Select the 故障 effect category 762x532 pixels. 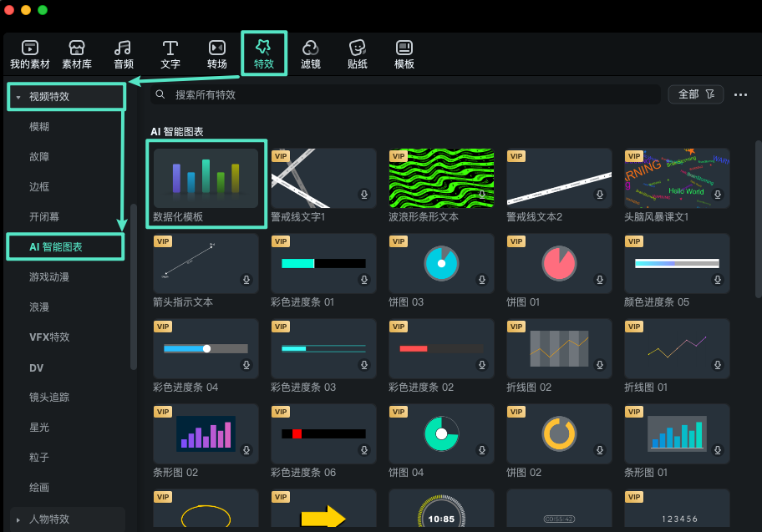click(39, 157)
